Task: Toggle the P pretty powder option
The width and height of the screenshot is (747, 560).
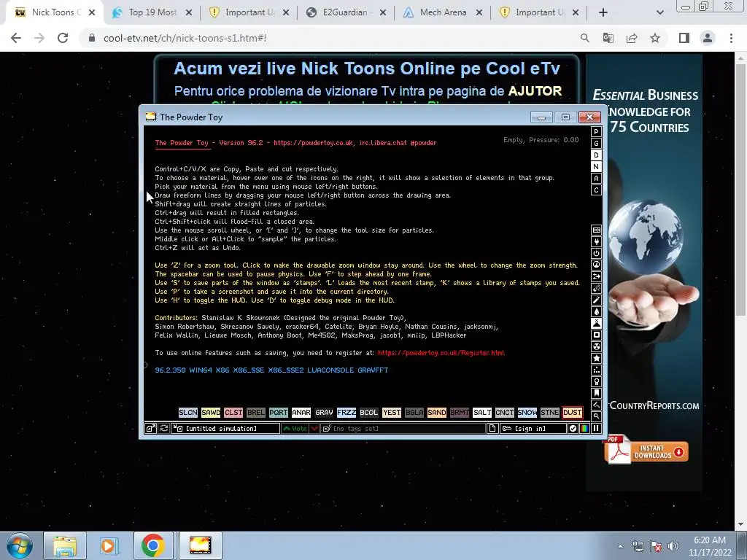Action: (596, 131)
